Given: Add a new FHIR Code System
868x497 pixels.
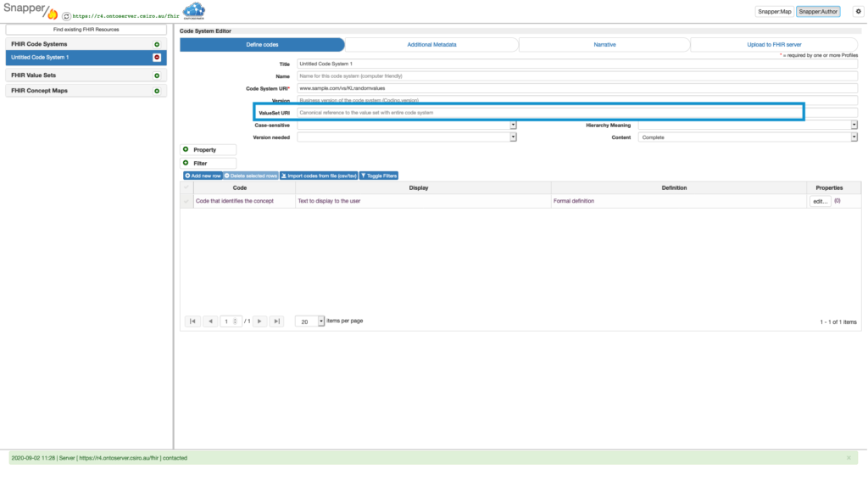Looking at the screenshot, I should (x=157, y=44).
